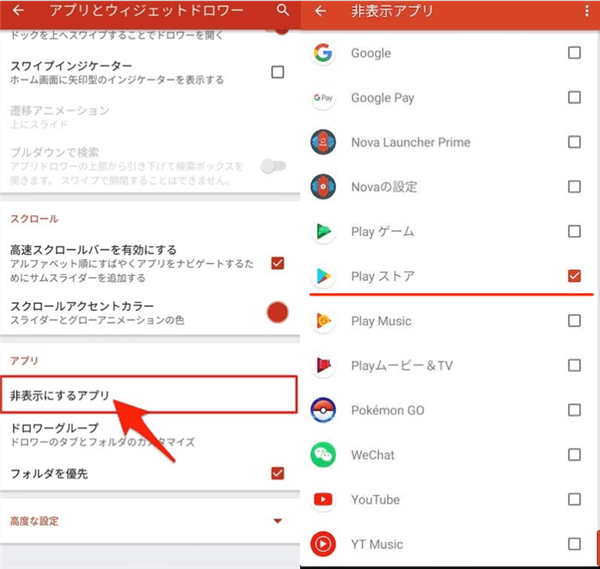Tap the アプリとウィジェットドロワー header title
600x569 pixels.
[x=147, y=10]
